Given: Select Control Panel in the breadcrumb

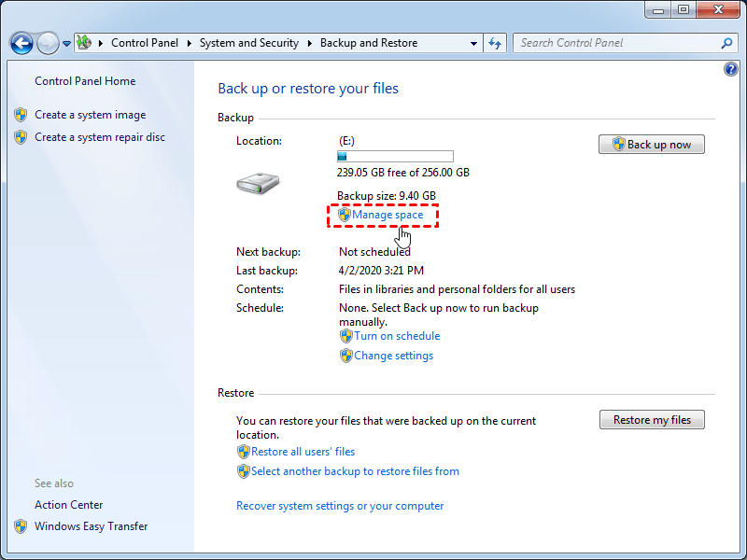Looking at the screenshot, I should 145,43.
